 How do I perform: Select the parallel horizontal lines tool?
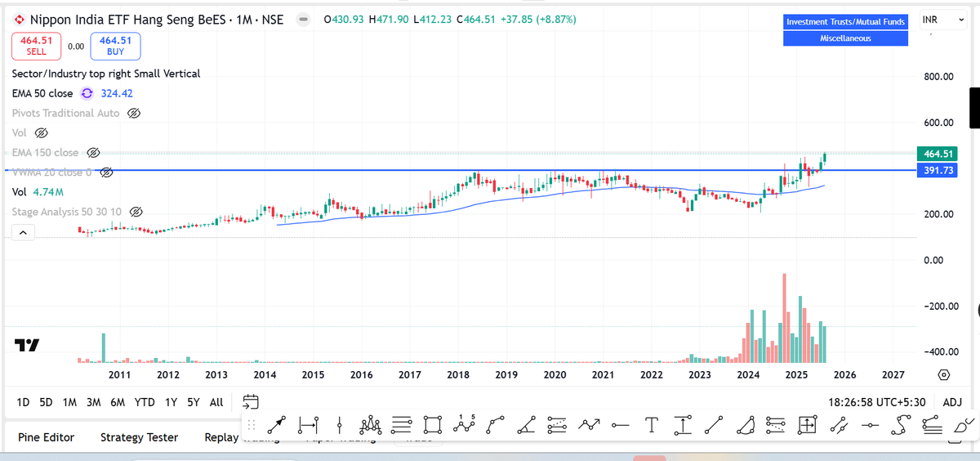tap(401, 424)
